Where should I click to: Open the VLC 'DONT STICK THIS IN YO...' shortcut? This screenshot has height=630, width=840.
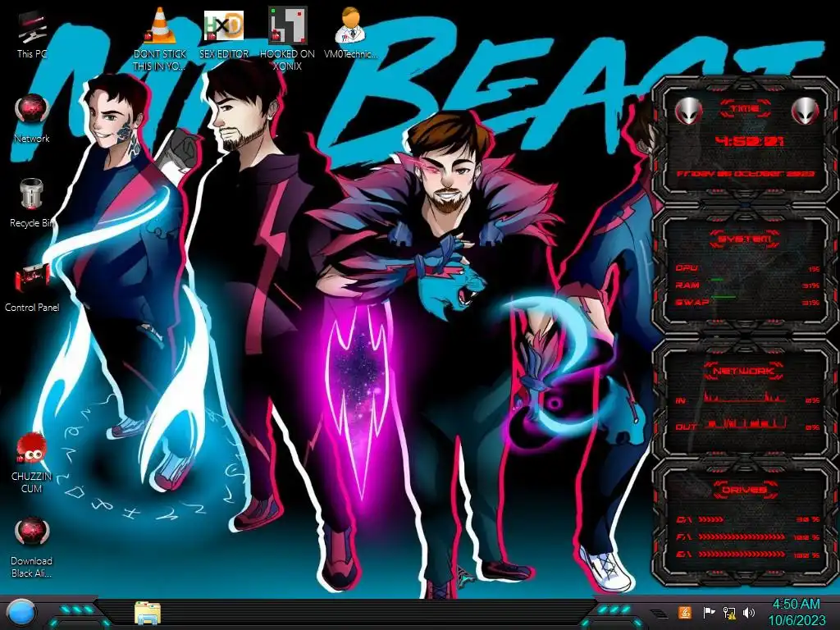click(159, 39)
